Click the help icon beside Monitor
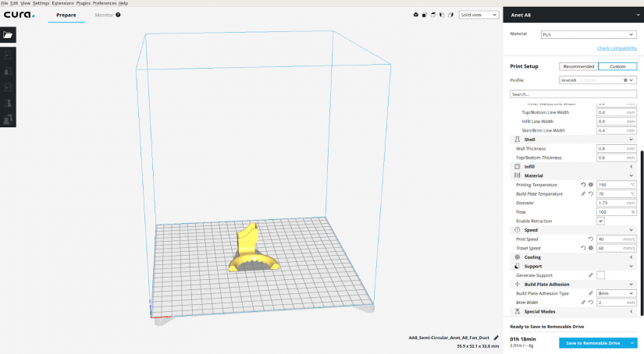The height and width of the screenshot is (354, 644). click(x=119, y=15)
